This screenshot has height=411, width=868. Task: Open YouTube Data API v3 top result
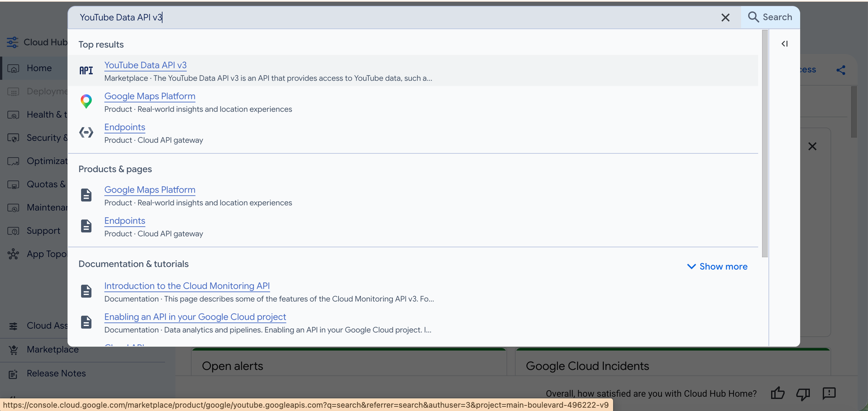point(145,65)
